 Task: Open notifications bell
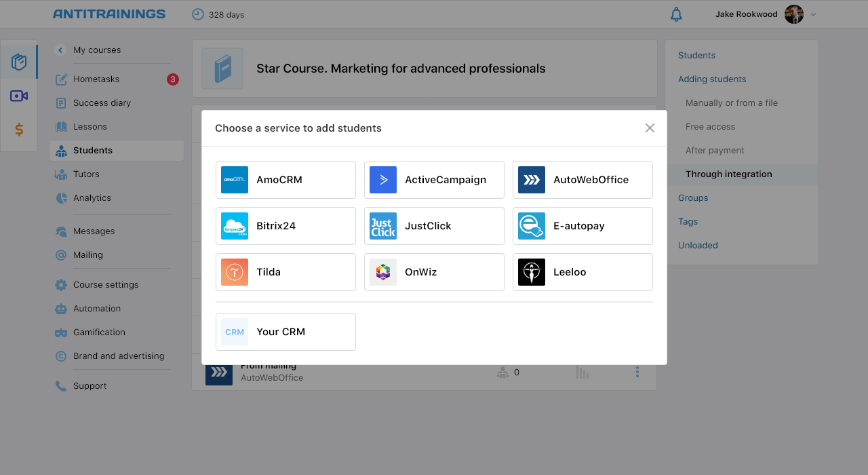point(676,14)
